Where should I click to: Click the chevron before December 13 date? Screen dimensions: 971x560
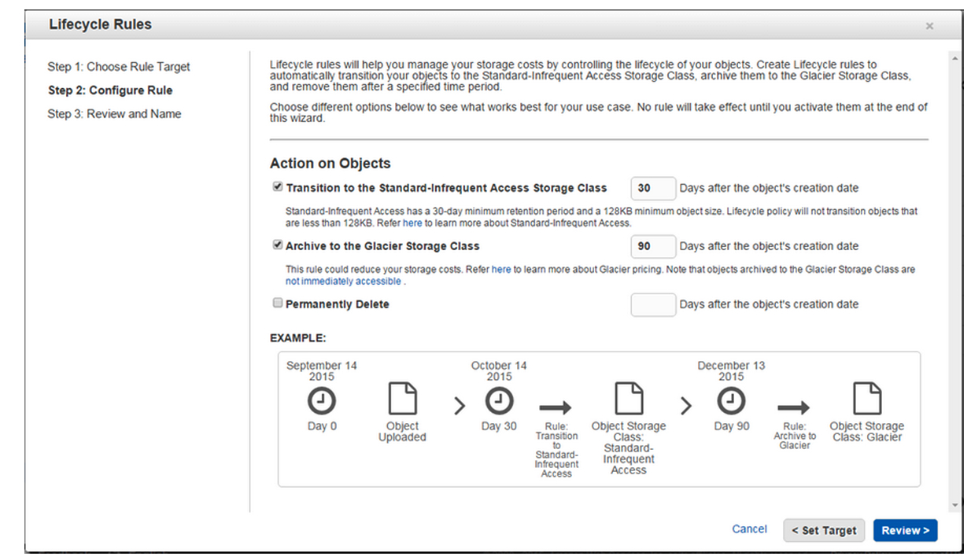685,406
